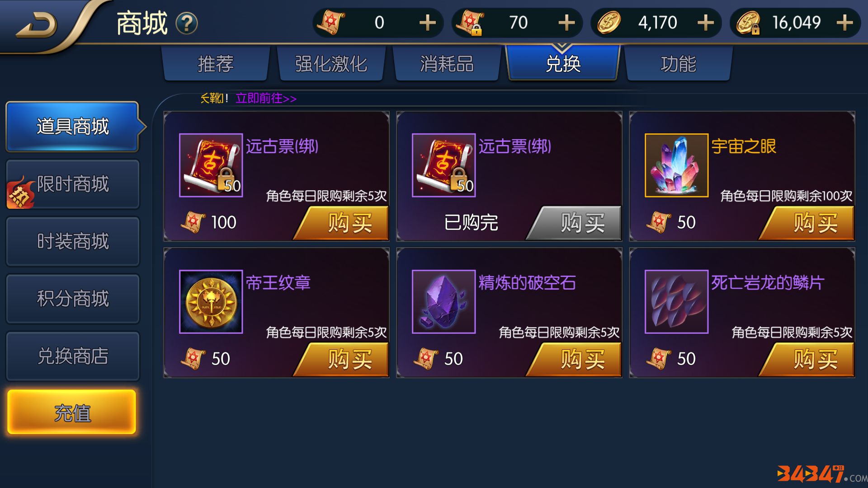Open the shop help question mark
Image resolution: width=868 pixels, height=488 pixels.
point(187,23)
